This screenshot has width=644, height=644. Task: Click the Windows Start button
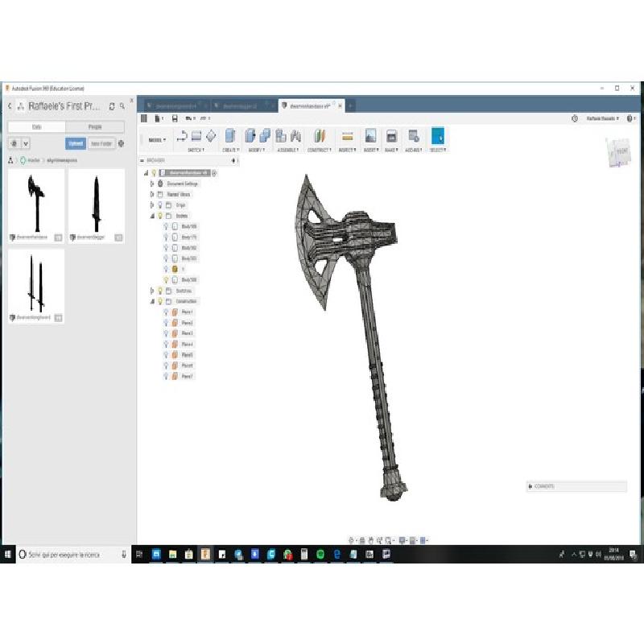pyautogui.click(x=8, y=555)
